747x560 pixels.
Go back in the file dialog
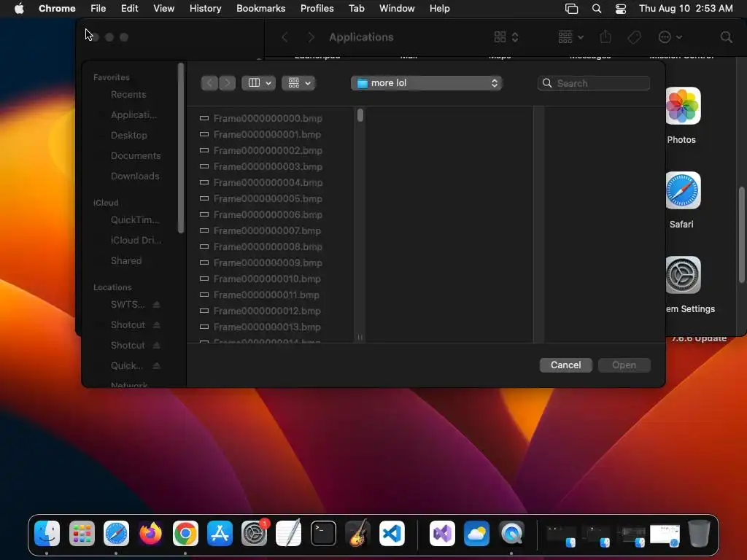tap(209, 83)
